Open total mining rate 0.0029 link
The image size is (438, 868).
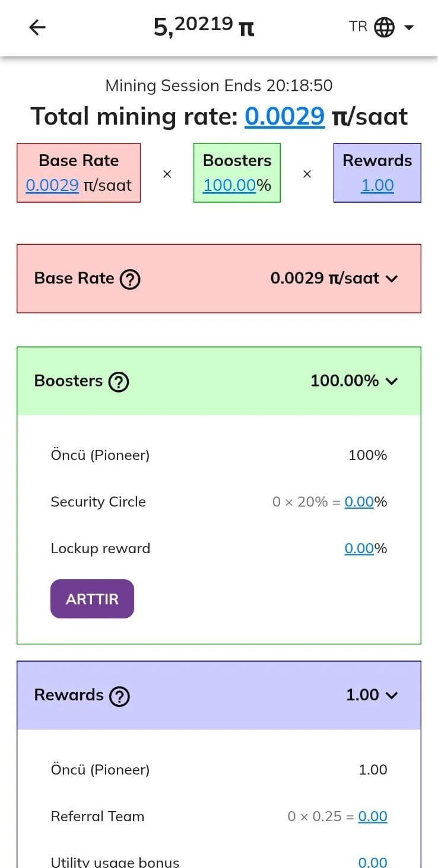(x=285, y=116)
